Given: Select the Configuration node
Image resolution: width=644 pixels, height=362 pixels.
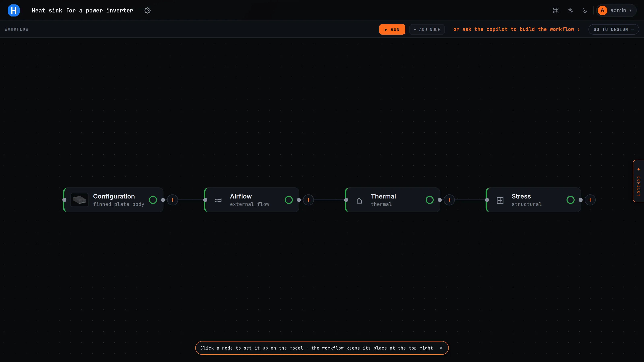Looking at the screenshot, I should coord(114,200).
